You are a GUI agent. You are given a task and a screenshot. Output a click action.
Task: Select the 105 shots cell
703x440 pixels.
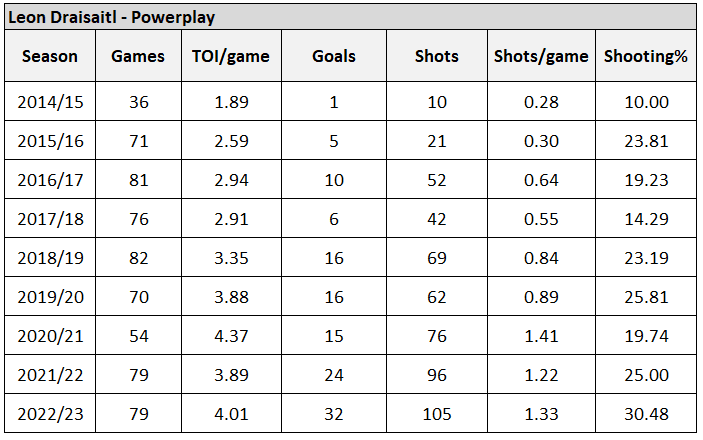coord(436,414)
